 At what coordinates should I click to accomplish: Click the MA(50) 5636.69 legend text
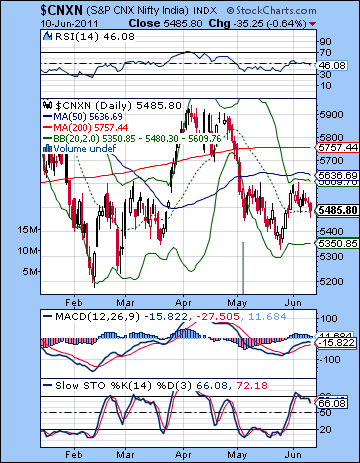[88, 117]
